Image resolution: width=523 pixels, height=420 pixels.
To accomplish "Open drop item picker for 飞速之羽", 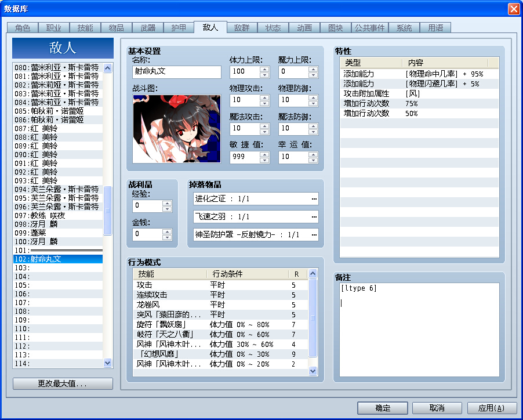I will coord(314,217).
